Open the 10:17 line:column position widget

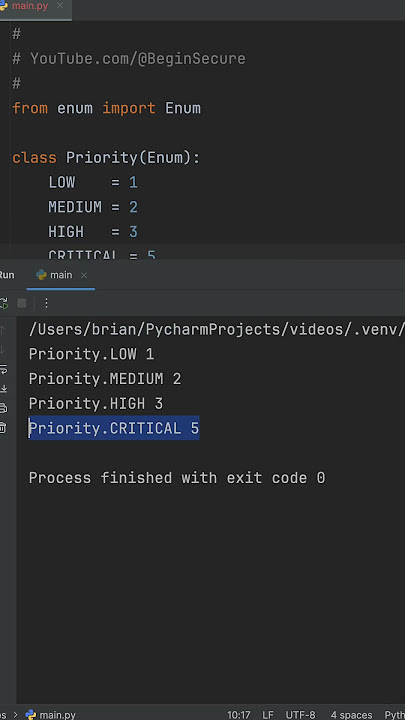238,715
